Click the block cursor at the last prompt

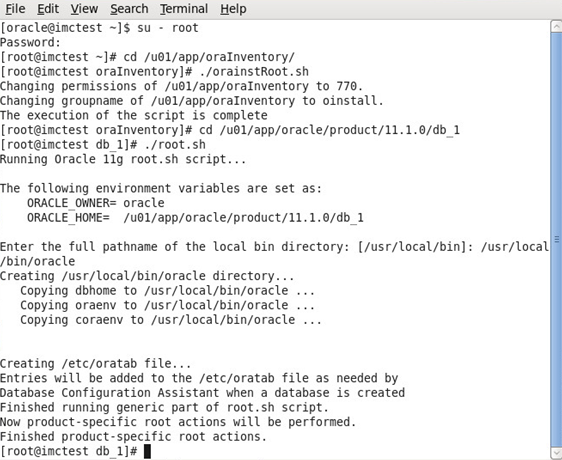click(147, 451)
